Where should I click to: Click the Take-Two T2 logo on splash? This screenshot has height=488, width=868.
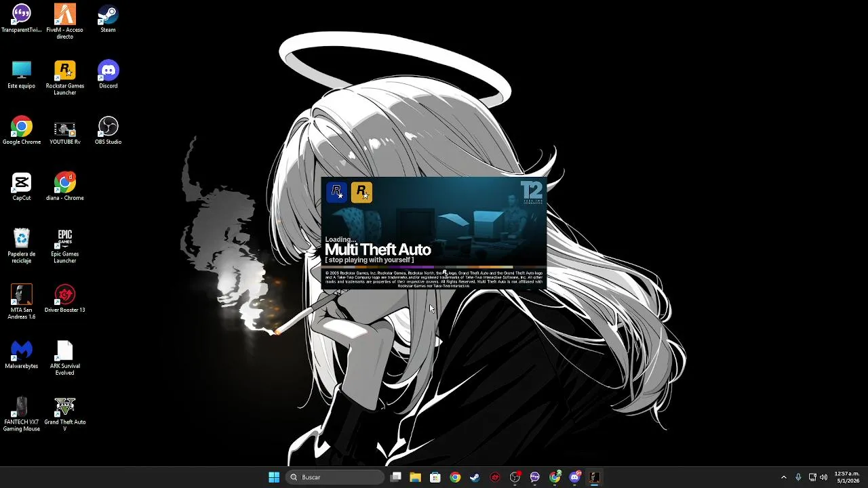coord(532,193)
